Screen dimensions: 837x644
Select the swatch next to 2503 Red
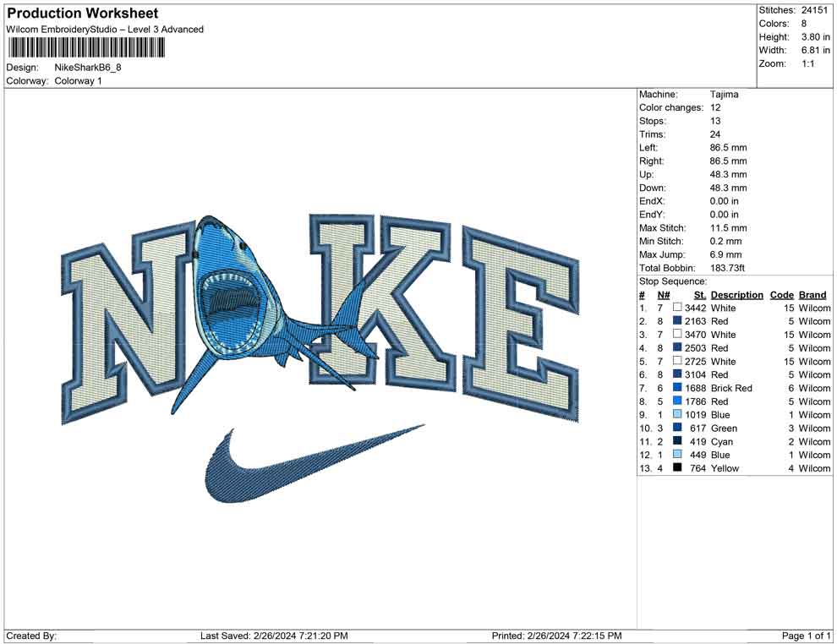(x=677, y=347)
